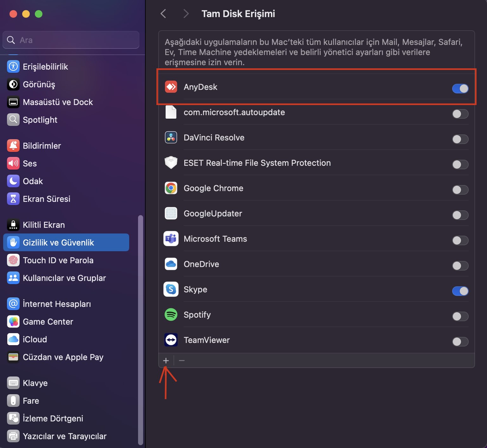Image resolution: width=487 pixels, height=448 pixels.
Task: Open Touch ID ve Parola settings
Action: click(x=58, y=260)
